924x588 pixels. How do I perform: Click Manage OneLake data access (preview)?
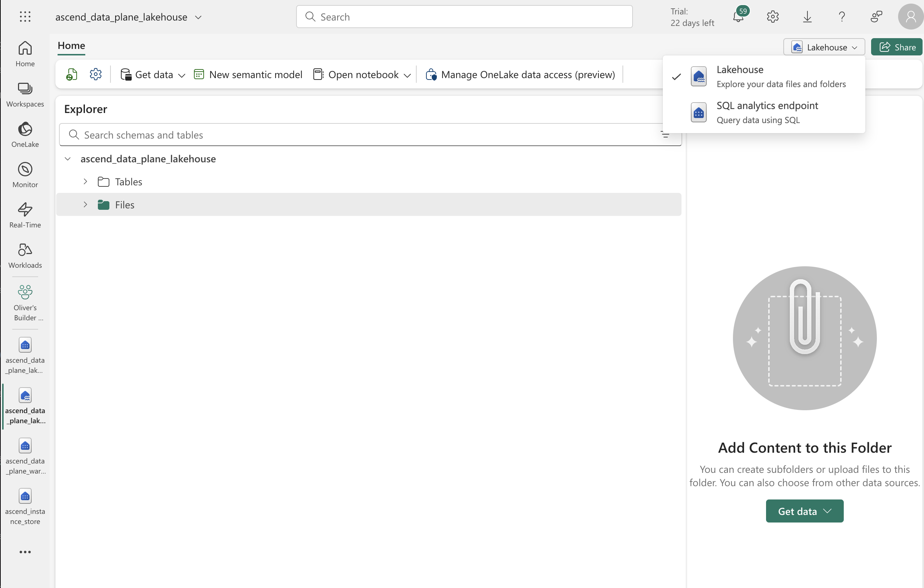click(520, 74)
